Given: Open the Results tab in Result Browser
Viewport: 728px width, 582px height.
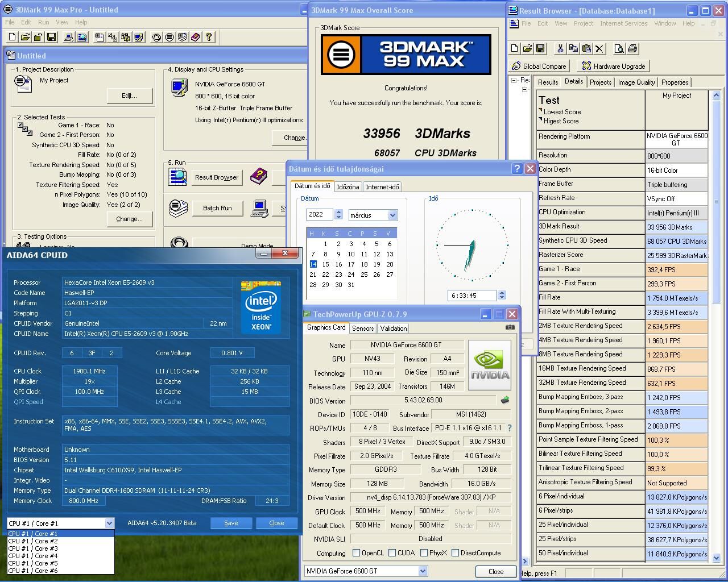Looking at the screenshot, I should tap(548, 82).
